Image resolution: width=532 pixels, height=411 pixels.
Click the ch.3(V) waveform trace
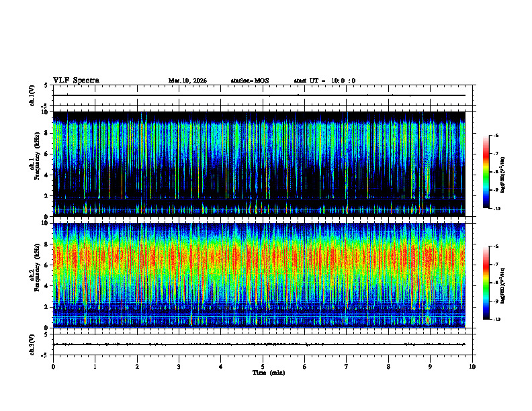click(x=259, y=345)
